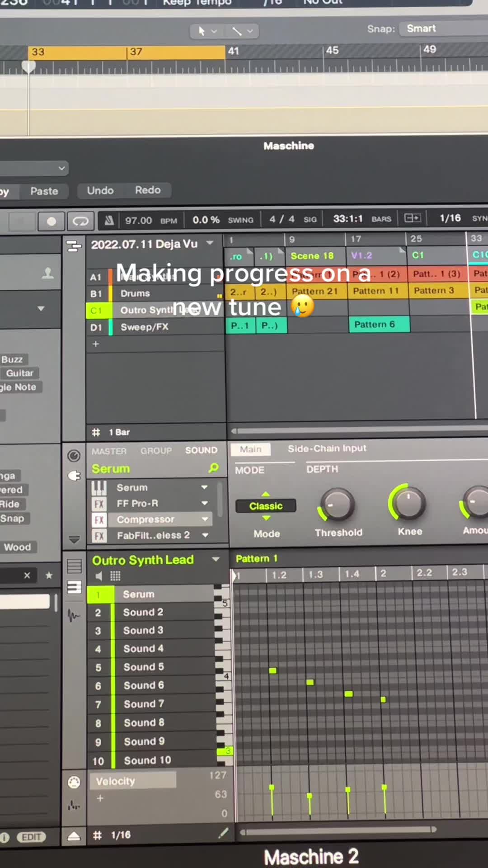Click the follow playhead icon
This screenshot has width=488, height=868.
click(x=412, y=218)
